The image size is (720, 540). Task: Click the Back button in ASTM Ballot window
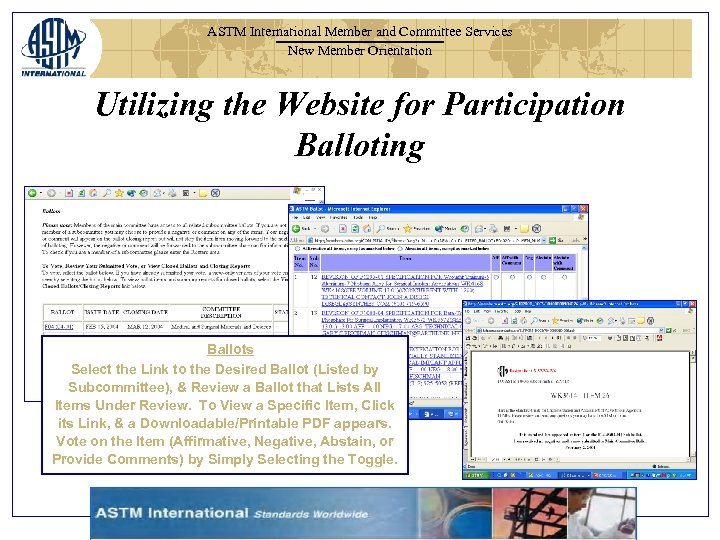(301, 229)
